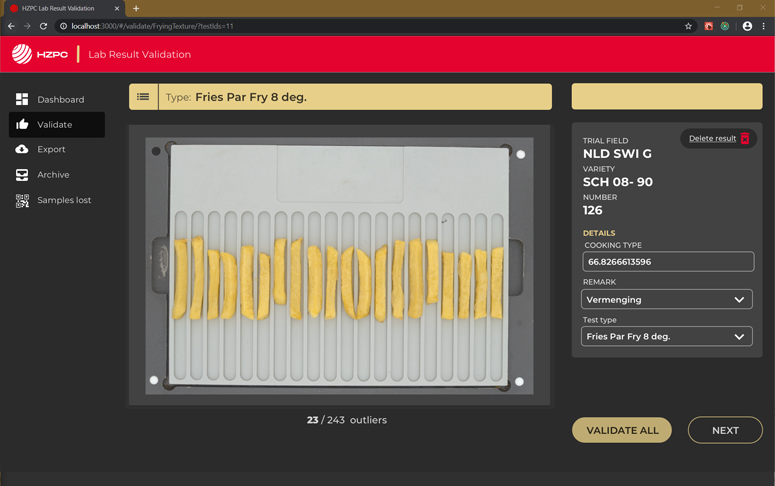This screenshot has width=775, height=486.
Task: Click the Delete result link
Action: click(712, 138)
